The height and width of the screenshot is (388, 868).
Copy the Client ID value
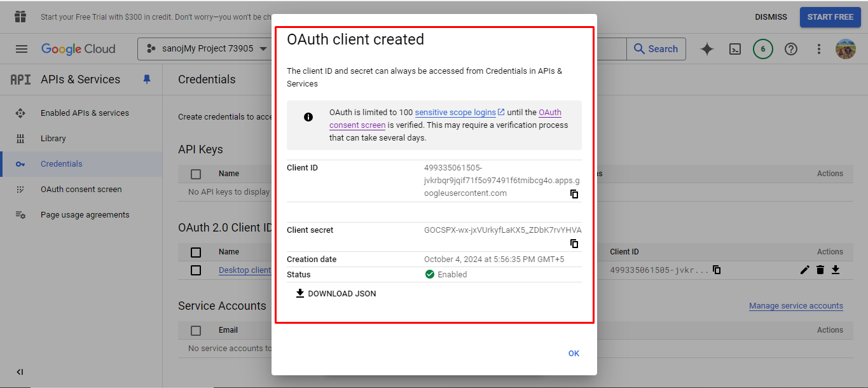pyautogui.click(x=574, y=194)
